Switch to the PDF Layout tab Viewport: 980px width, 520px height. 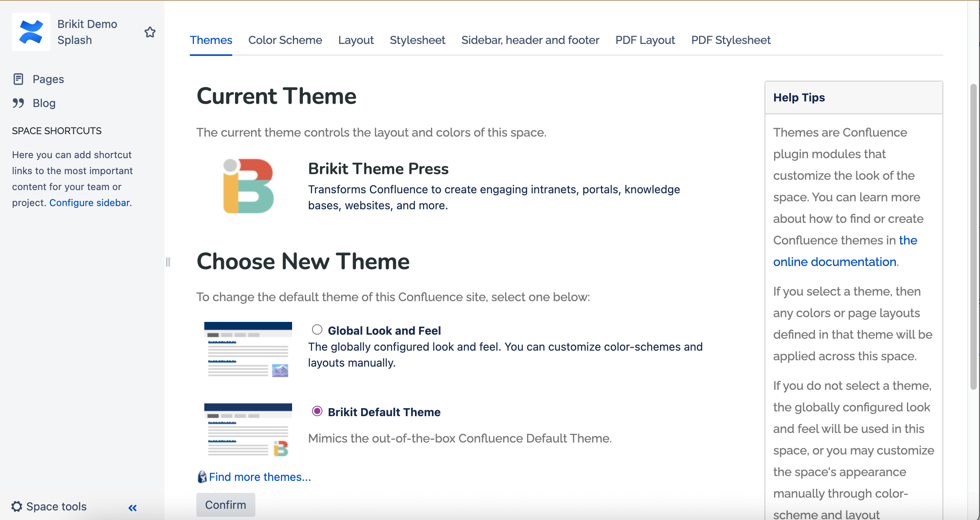[645, 40]
